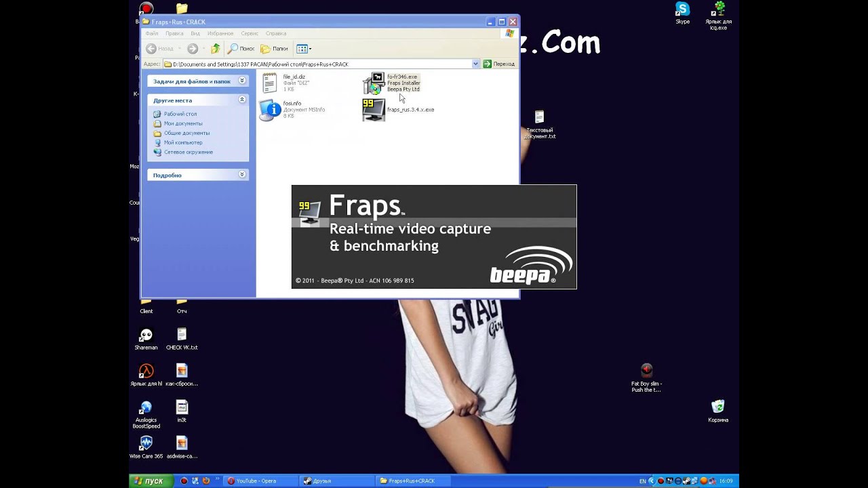The height and width of the screenshot is (488, 868).
Task: Open the Правка menu
Action: point(174,33)
